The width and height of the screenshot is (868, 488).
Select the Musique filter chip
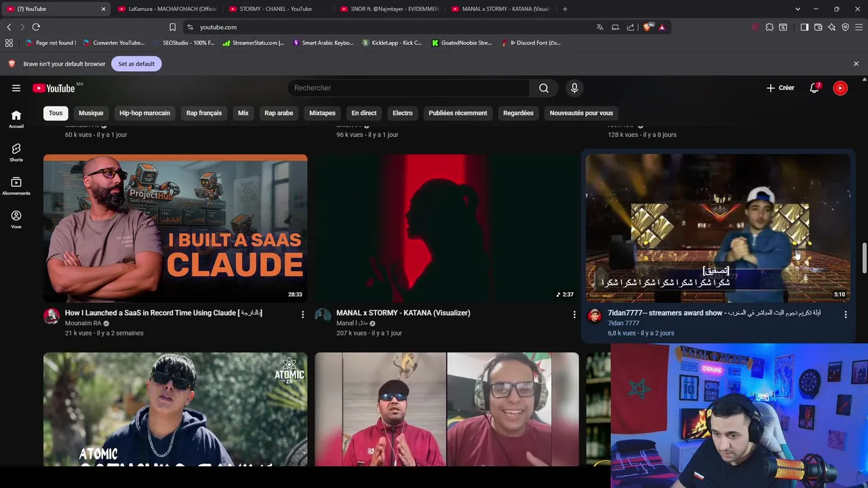pyautogui.click(x=91, y=113)
